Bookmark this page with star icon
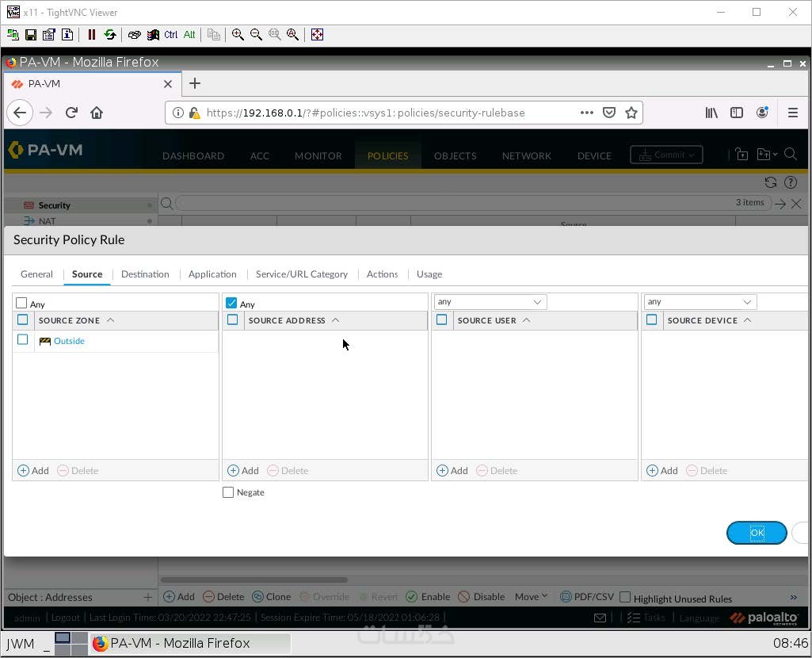Image resolution: width=812 pixels, height=658 pixels. pos(631,113)
